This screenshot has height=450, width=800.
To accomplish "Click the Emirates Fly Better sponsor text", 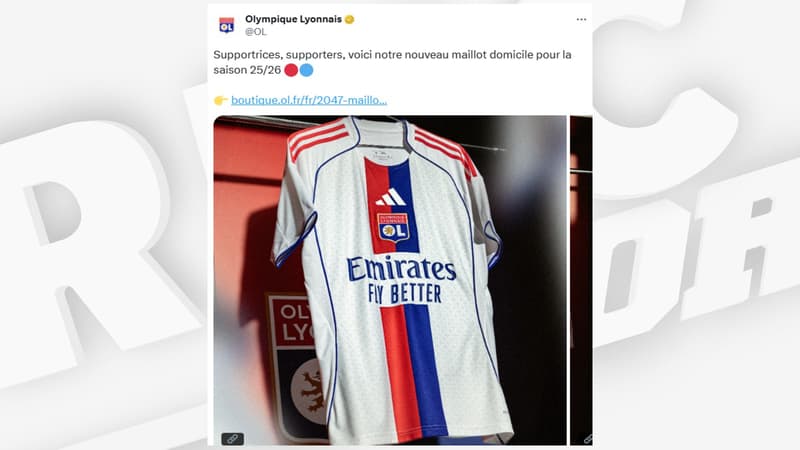I will tap(401, 280).
